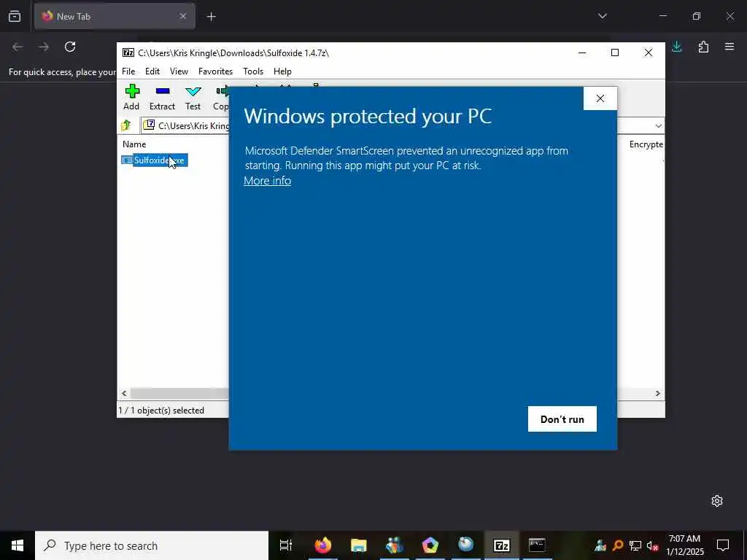Click the new tab page settings gear
This screenshot has height=560, width=747.
click(x=717, y=501)
